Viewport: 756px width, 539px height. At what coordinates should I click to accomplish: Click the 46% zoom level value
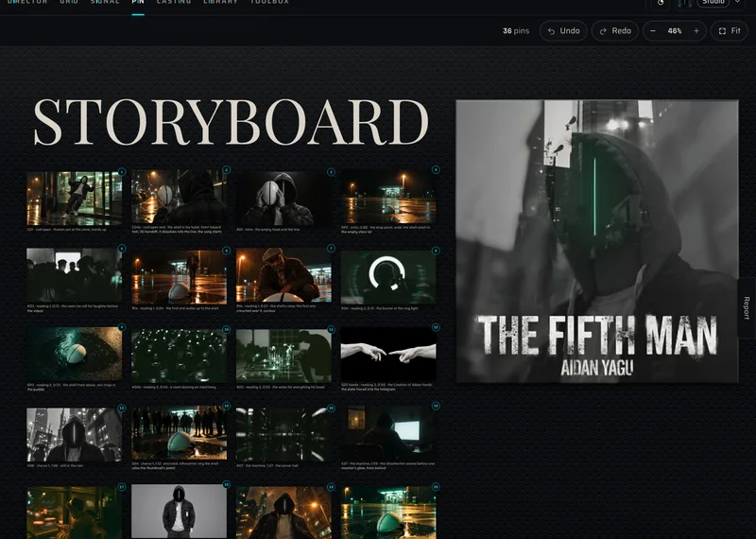click(675, 31)
